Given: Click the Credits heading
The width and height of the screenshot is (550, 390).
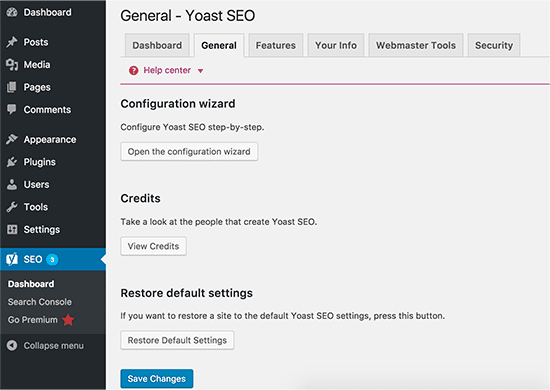Looking at the screenshot, I should (x=140, y=199).
